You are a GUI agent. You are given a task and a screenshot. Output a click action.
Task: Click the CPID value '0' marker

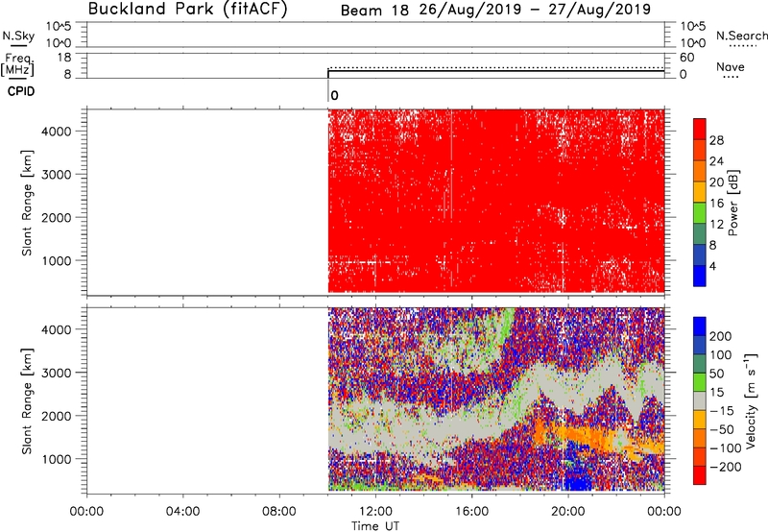pos(334,95)
